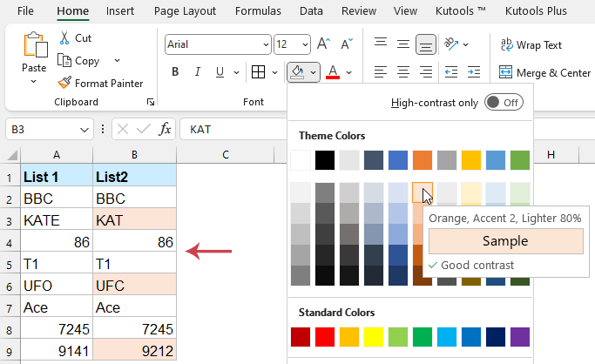The width and height of the screenshot is (595, 364).
Task: Open the Kutools Plus tab
Action: [536, 11]
